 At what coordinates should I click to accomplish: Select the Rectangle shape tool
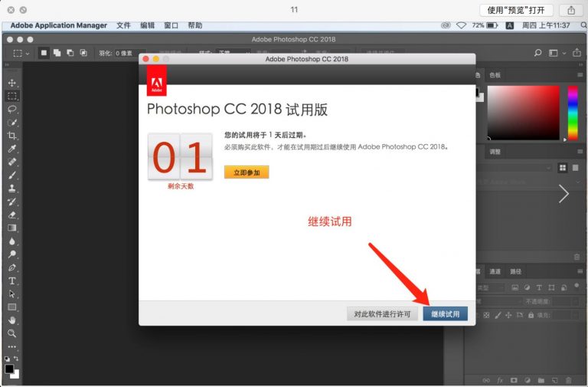[12, 307]
